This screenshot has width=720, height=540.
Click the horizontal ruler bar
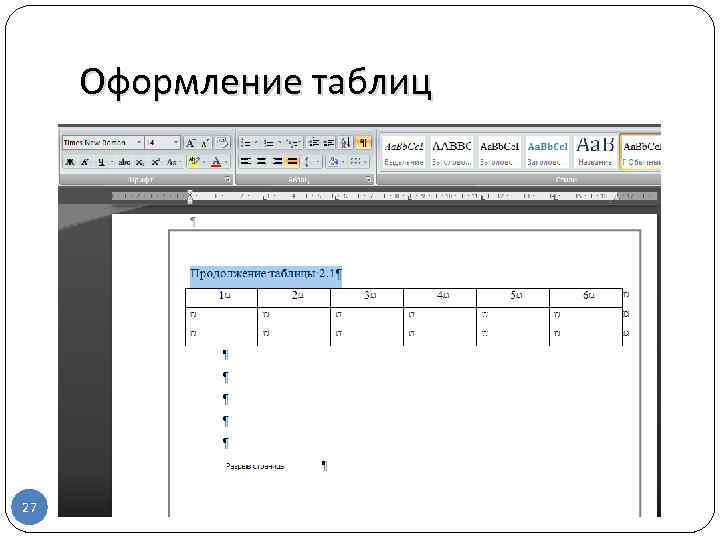click(384, 197)
